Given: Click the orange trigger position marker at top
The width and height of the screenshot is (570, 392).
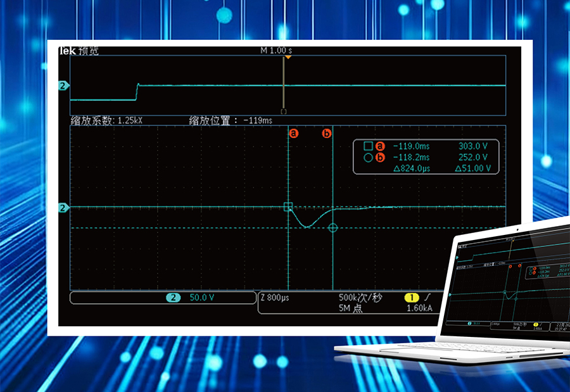Looking at the screenshot, I should click(x=288, y=58).
